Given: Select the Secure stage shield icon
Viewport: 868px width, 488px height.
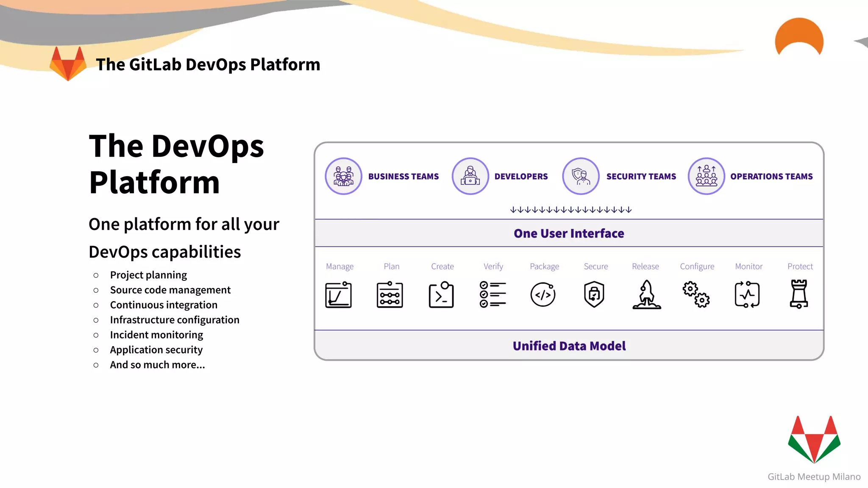Looking at the screenshot, I should point(594,294).
